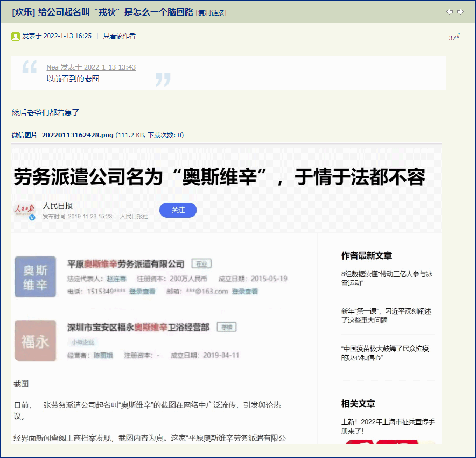476x458 pixels.
Task: Download attachment 微信图片_20220113162428.png
Action: [x=62, y=135]
